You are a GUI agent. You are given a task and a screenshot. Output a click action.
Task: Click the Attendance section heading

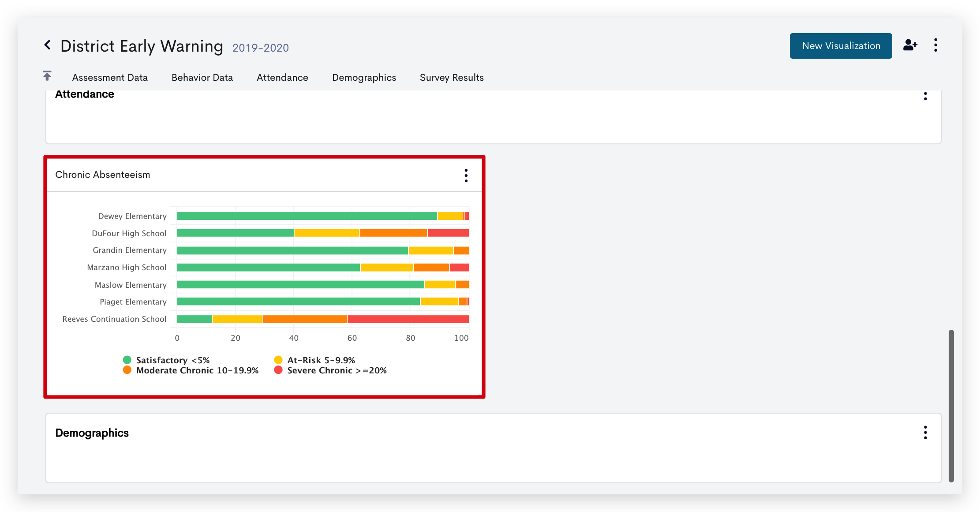[85, 94]
